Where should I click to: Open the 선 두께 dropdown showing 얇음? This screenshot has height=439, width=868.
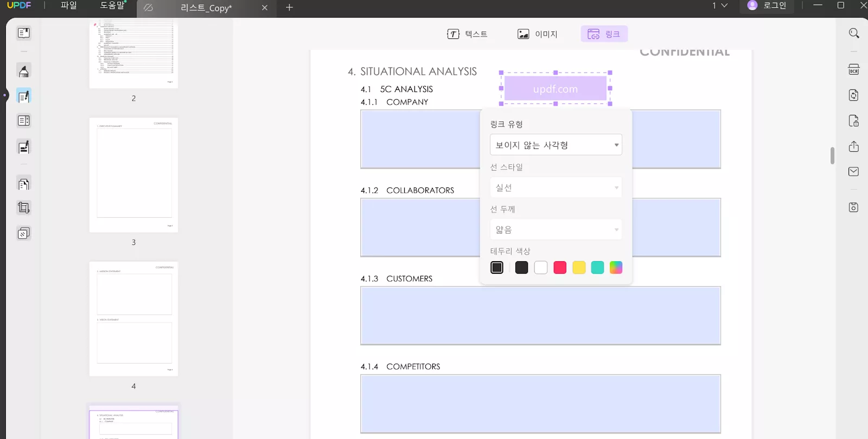point(556,230)
